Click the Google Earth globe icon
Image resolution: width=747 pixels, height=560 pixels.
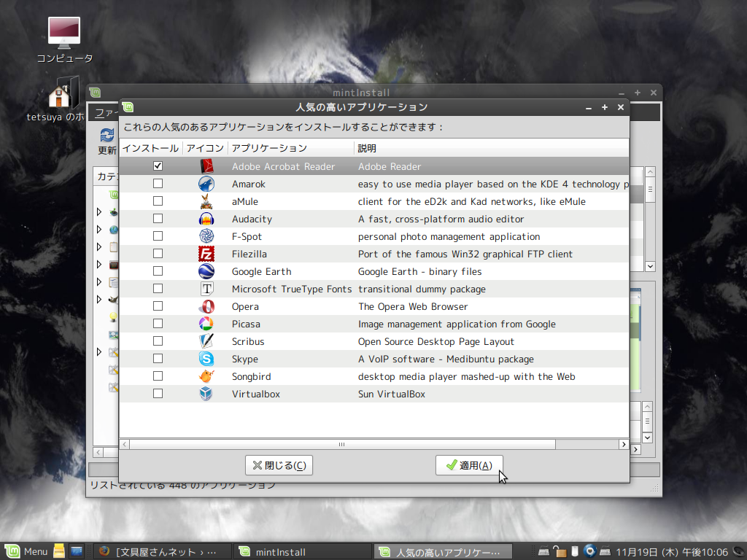point(206,271)
